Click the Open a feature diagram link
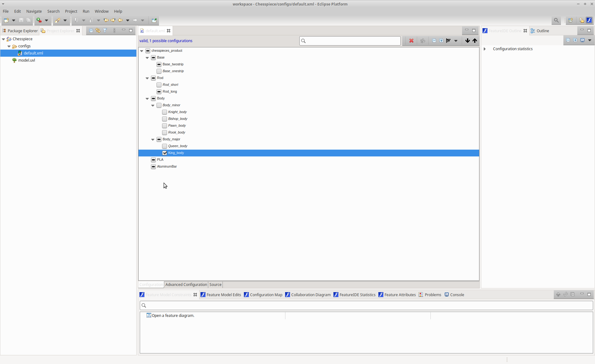Viewport: 595px width, 364px height. [x=173, y=315]
